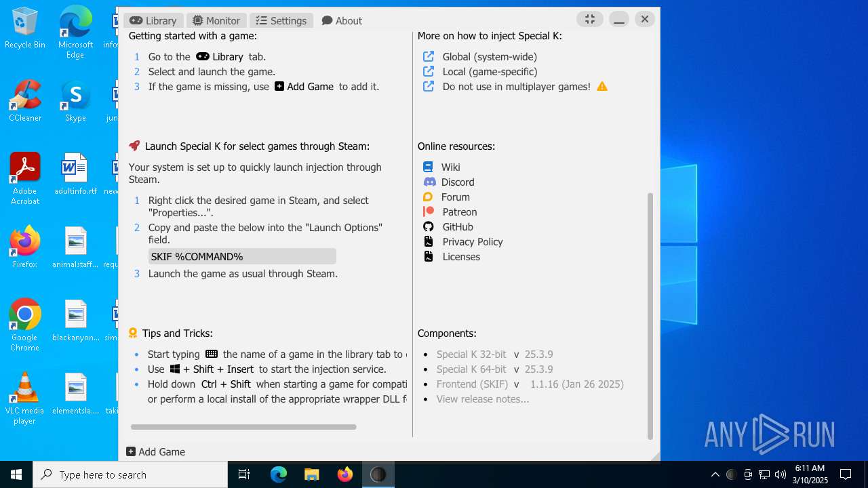Click the SKIF %COMMAND% launch option field

pos(242,256)
